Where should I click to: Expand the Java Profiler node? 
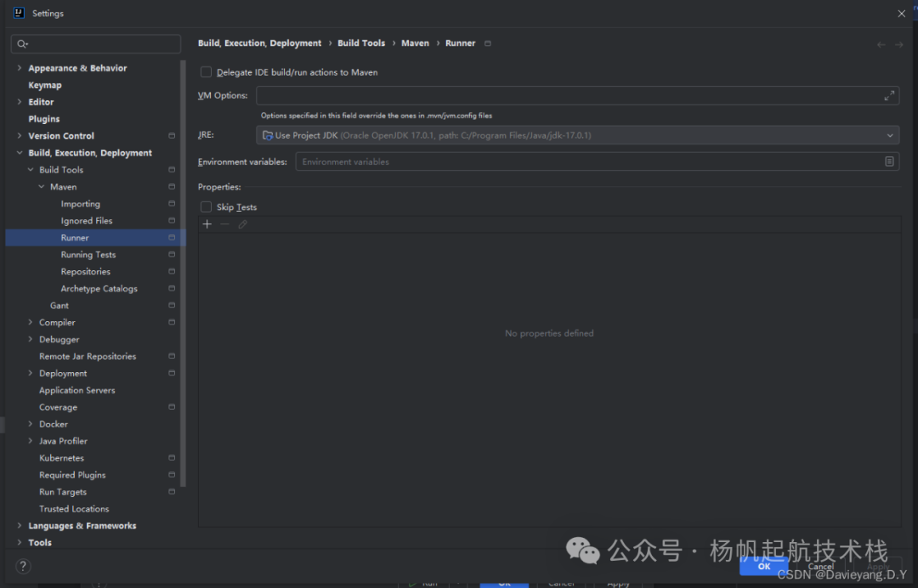click(31, 441)
